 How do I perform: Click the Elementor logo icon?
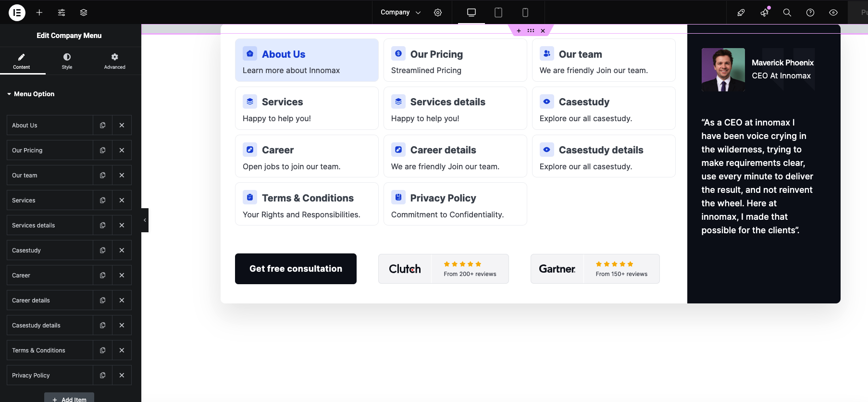[17, 13]
